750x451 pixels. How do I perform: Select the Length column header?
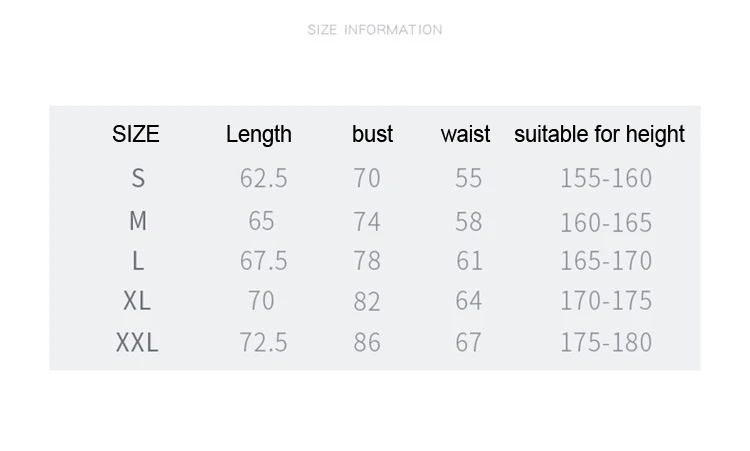(x=259, y=134)
